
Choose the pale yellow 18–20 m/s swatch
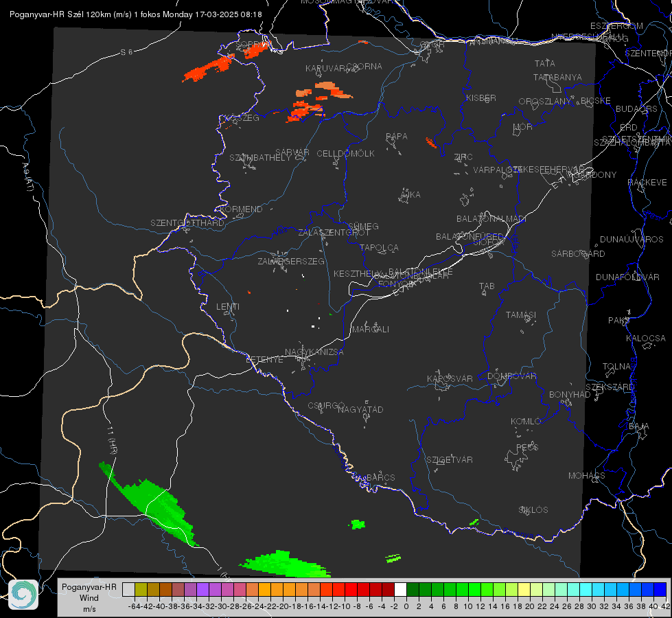point(524,589)
